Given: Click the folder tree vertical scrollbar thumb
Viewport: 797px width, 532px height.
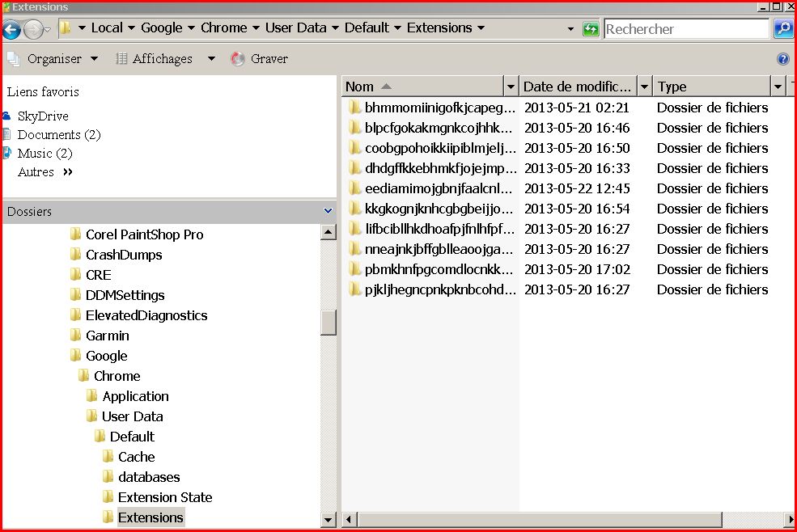Looking at the screenshot, I should tap(329, 322).
